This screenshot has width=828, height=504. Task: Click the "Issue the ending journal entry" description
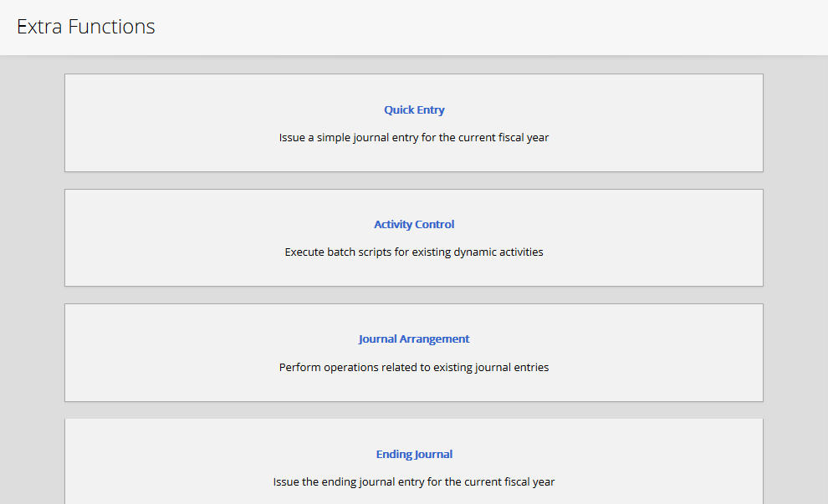pyautogui.click(x=414, y=481)
